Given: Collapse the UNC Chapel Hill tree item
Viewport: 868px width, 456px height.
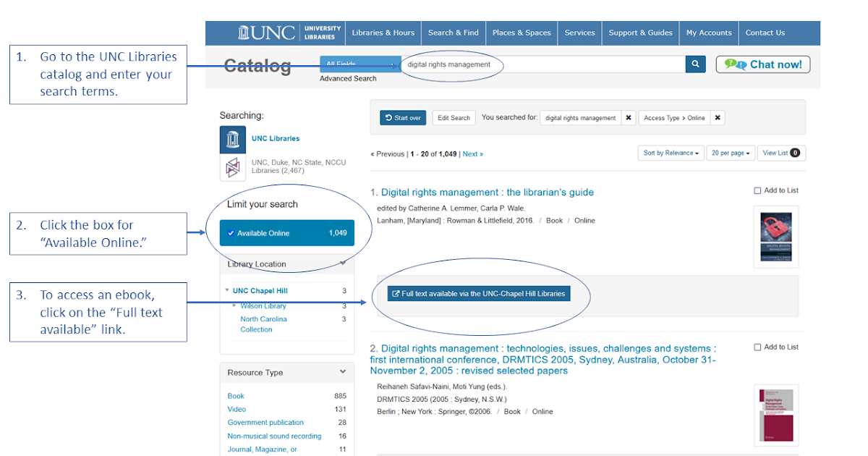Looking at the screenshot, I should coord(227,291).
